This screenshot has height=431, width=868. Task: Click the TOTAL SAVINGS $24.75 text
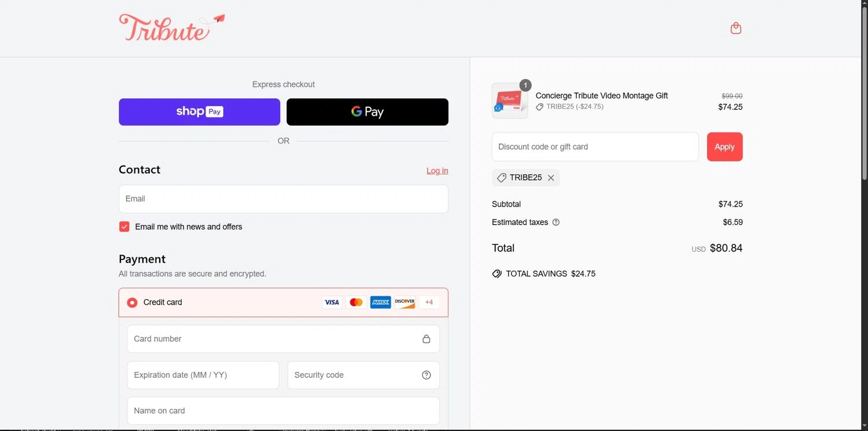point(551,274)
